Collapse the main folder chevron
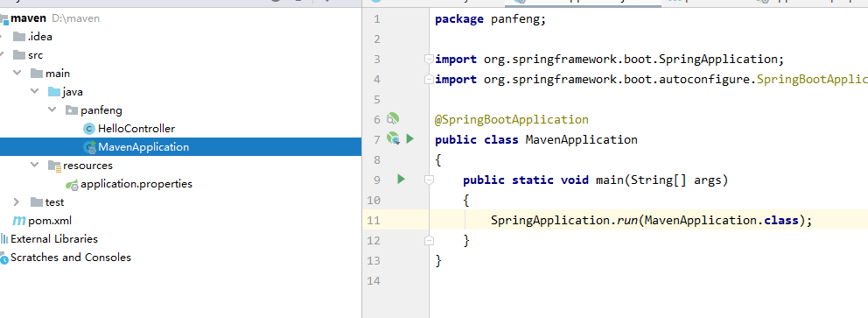The width and height of the screenshot is (868, 318). pos(17,73)
